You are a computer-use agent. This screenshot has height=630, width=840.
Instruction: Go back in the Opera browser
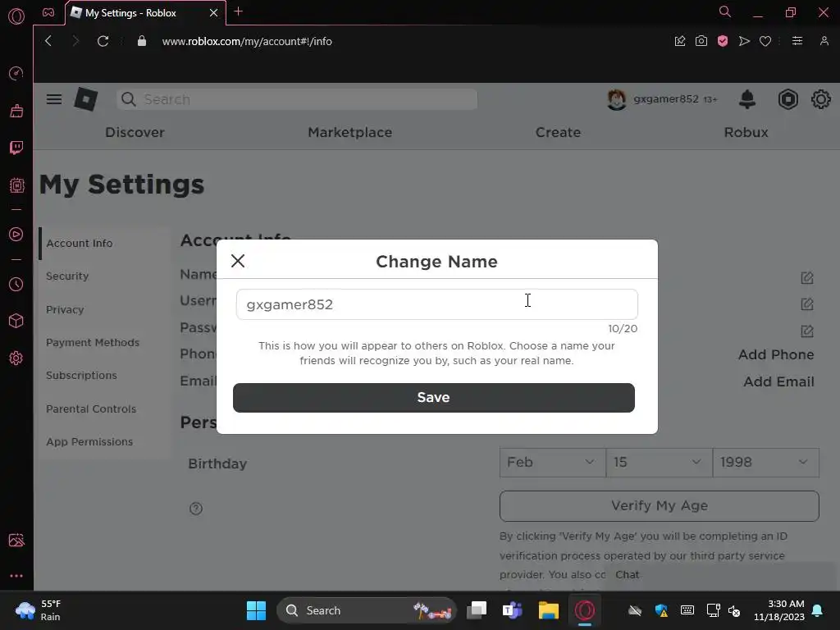(x=48, y=41)
